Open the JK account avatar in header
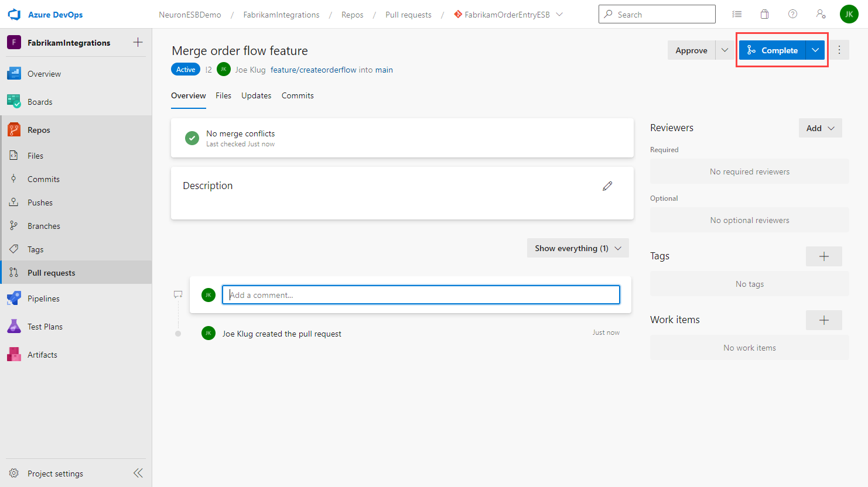Viewport: 868px width, 487px height. [x=849, y=14]
